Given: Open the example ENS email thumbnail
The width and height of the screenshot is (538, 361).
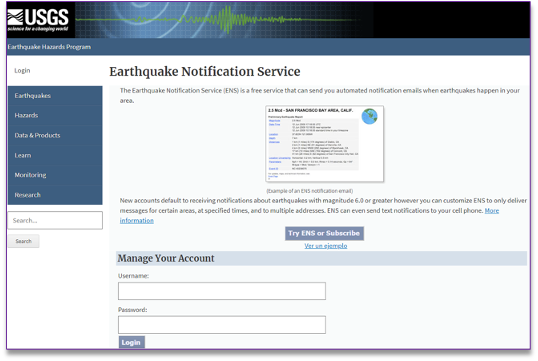Looking at the screenshot, I should (325, 143).
